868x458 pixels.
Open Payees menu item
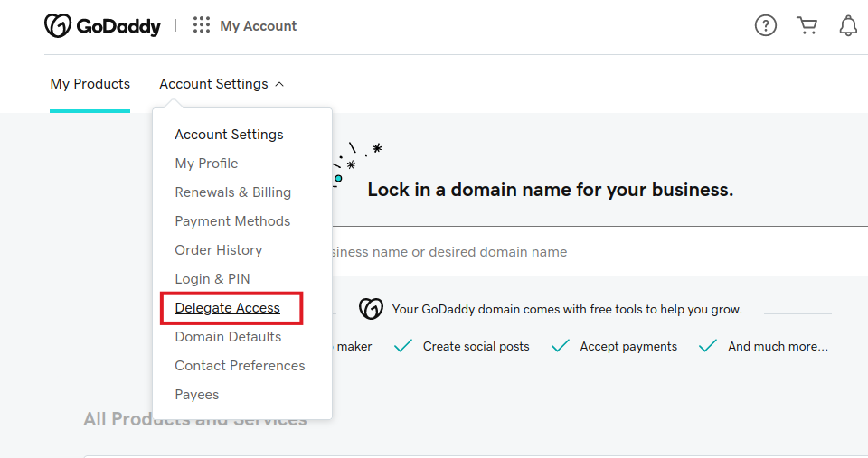tap(197, 395)
